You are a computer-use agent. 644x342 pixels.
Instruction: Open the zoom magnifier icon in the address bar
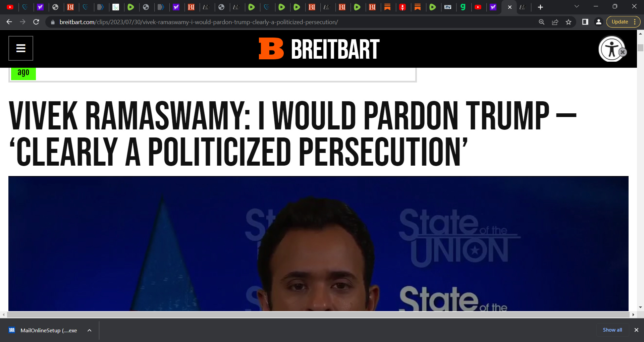[542, 22]
